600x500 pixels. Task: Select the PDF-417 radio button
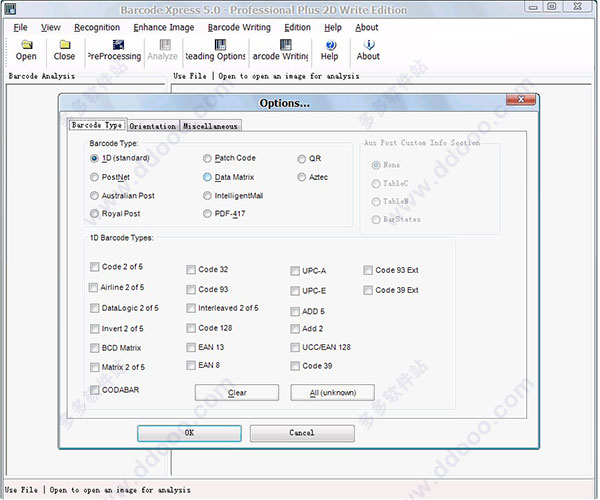coord(207,213)
